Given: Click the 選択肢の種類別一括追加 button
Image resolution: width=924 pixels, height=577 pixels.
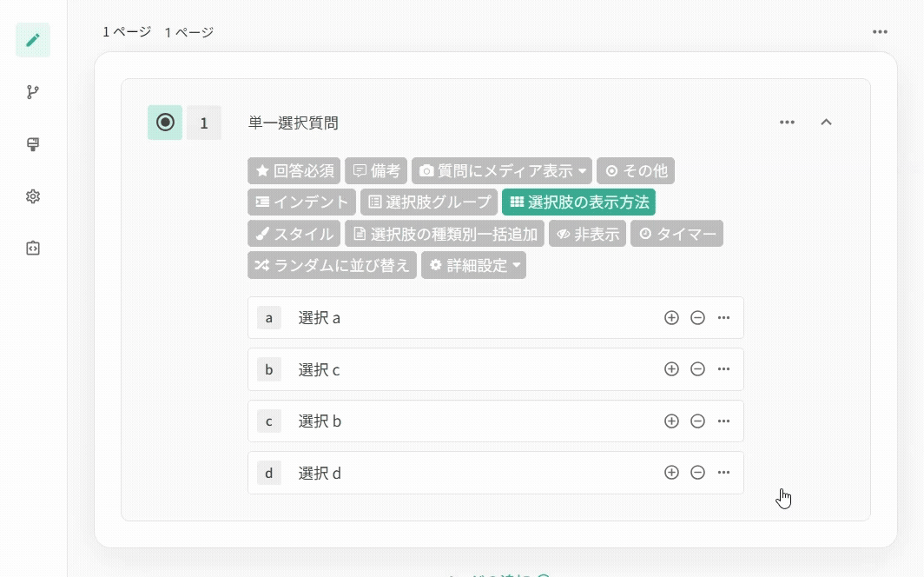Looking at the screenshot, I should [x=445, y=234].
